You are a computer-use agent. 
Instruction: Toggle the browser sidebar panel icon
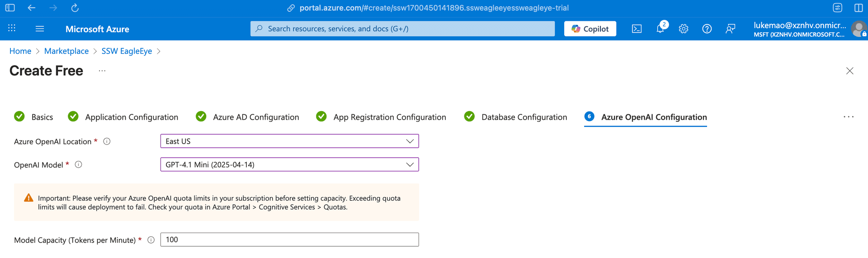(x=10, y=8)
